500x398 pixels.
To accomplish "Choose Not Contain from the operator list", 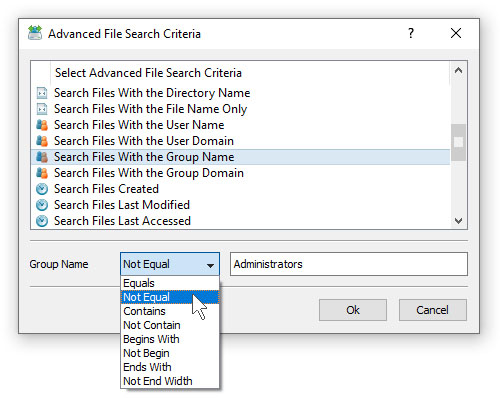I will coord(170,325).
